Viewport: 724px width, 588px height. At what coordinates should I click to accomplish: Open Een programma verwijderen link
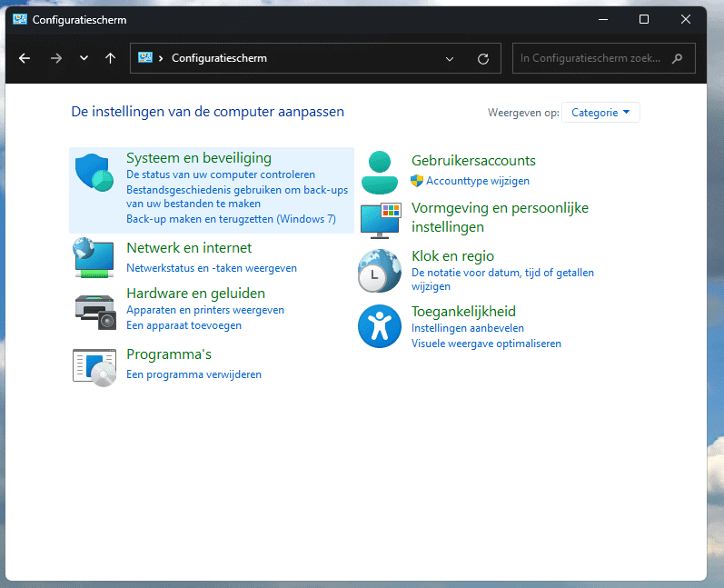point(193,374)
